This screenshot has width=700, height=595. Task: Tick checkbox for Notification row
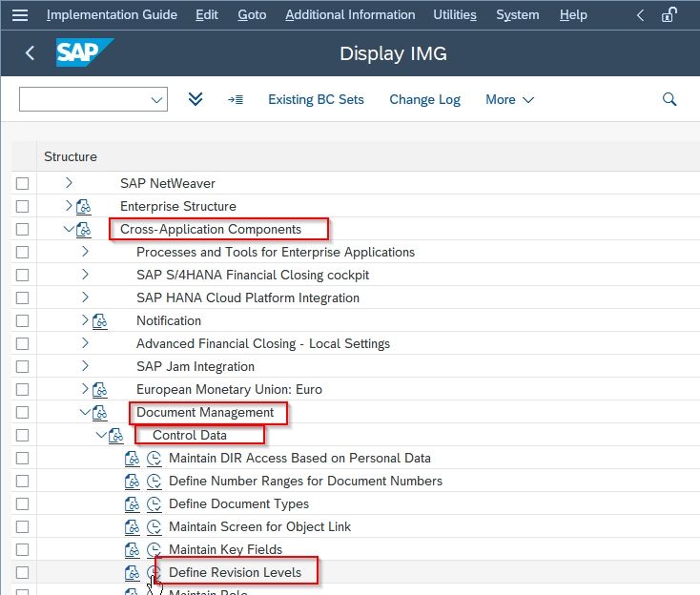[x=22, y=321]
